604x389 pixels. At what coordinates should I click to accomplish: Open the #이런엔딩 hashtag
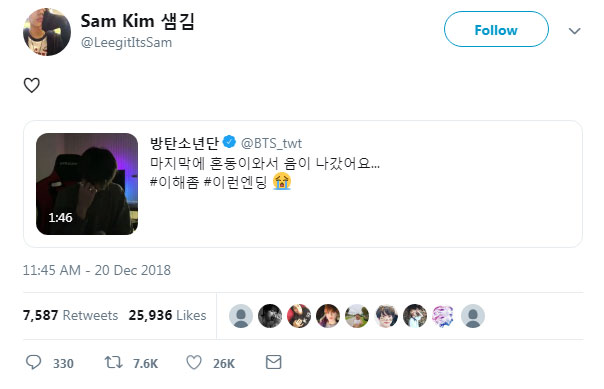[x=235, y=182]
